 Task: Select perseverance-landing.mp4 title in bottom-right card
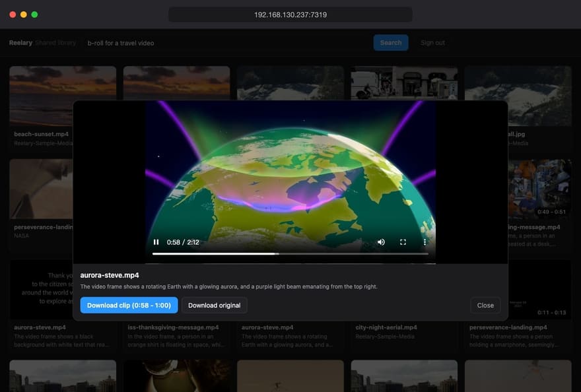508,327
